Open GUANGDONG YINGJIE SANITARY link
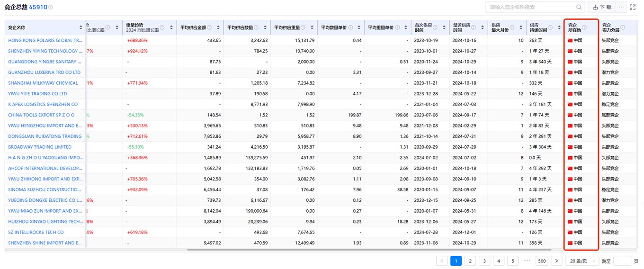 pyautogui.click(x=45, y=62)
